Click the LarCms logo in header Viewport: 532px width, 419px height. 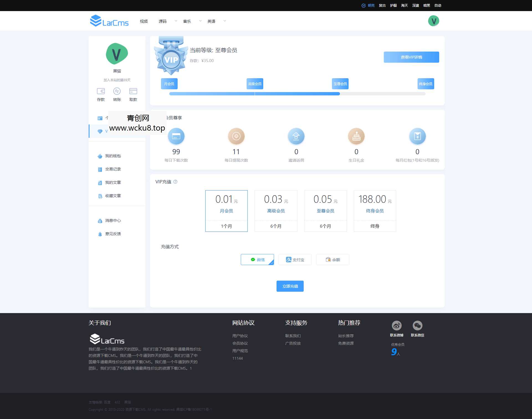pos(109,21)
